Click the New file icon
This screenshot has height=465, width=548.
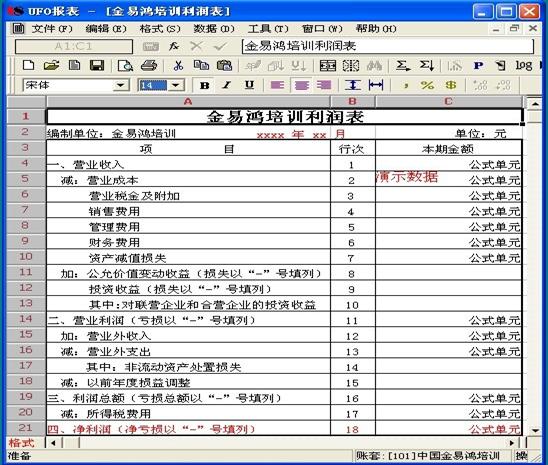[28, 65]
